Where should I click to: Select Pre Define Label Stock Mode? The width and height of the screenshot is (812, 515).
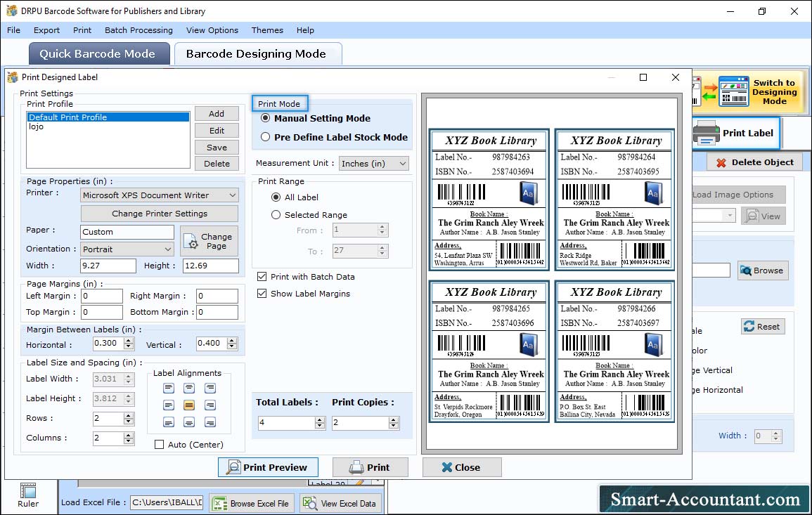pyautogui.click(x=266, y=137)
